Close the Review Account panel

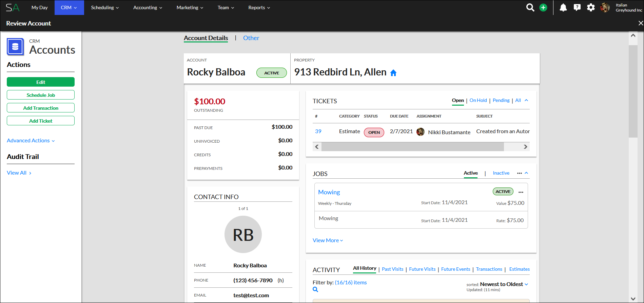640,23
